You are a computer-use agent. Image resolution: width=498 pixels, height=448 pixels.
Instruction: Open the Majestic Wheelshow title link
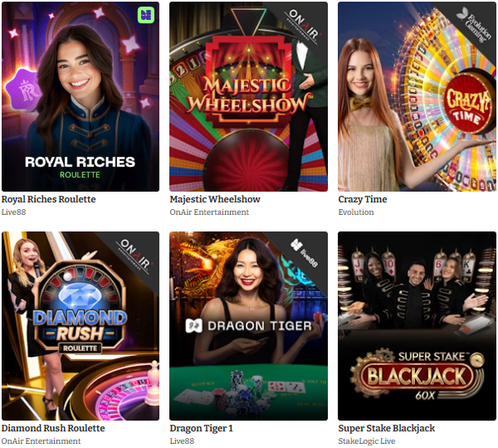[x=215, y=199]
